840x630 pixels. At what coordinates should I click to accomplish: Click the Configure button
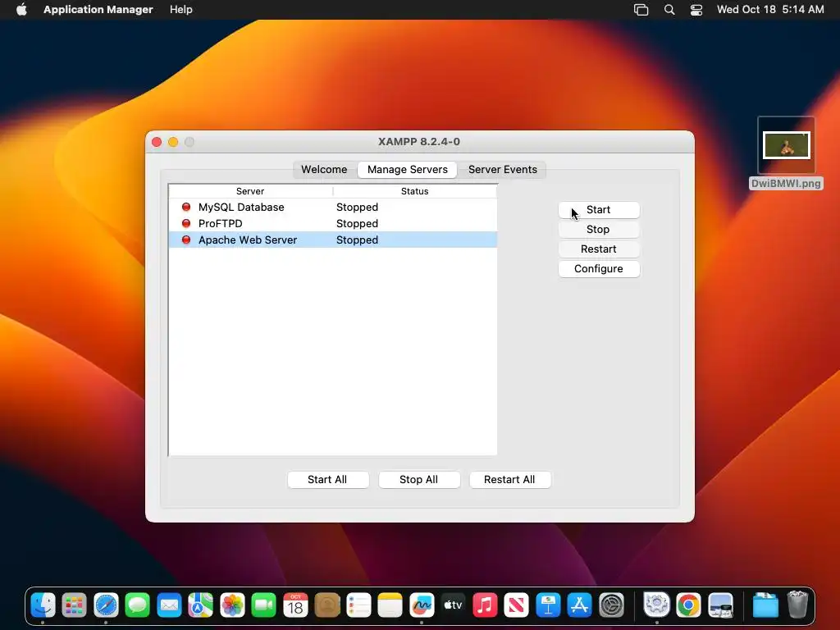(599, 269)
